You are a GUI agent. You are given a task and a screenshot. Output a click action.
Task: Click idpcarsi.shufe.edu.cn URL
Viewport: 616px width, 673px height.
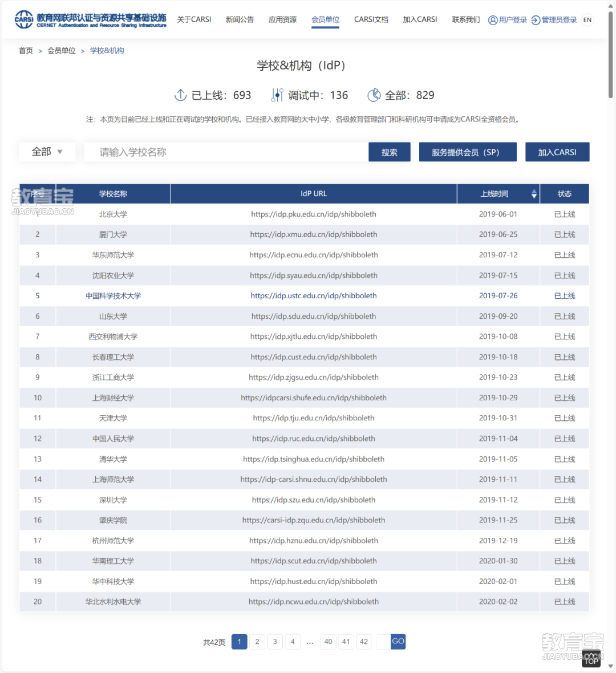click(x=314, y=398)
